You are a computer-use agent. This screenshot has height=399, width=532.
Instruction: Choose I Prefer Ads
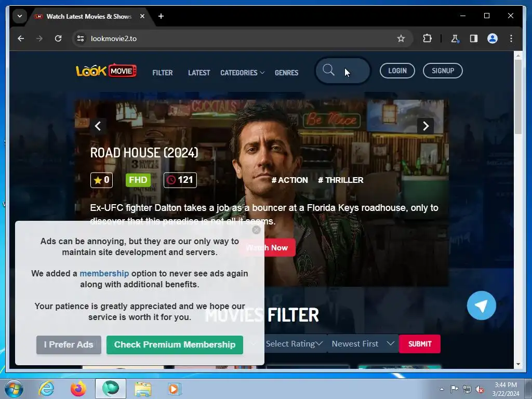pyautogui.click(x=69, y=345)
